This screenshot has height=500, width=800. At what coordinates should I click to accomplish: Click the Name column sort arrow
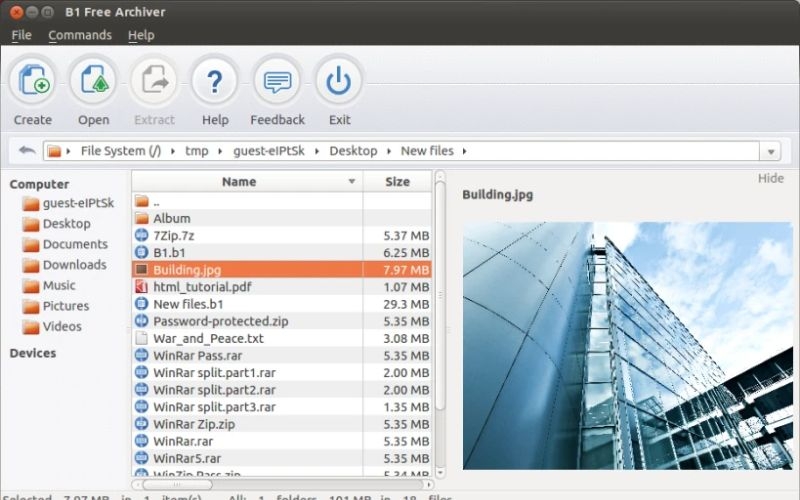pos(352,182)
